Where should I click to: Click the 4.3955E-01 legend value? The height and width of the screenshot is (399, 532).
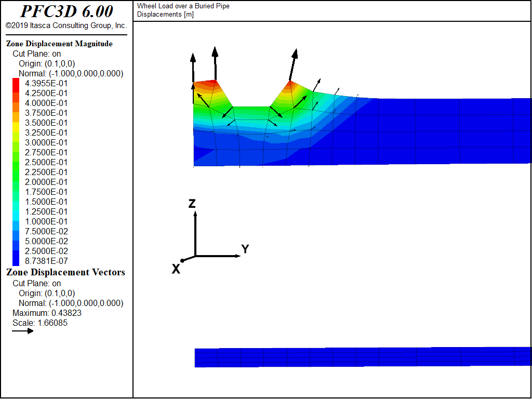pos(46,84)
